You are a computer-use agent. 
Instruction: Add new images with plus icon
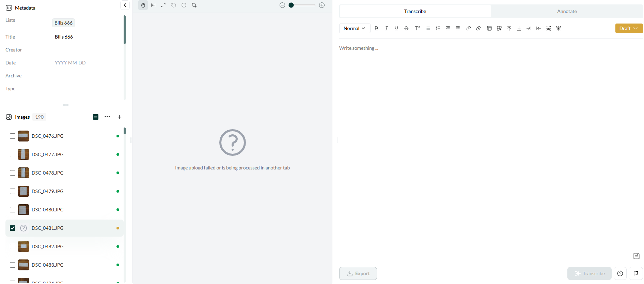120,117
